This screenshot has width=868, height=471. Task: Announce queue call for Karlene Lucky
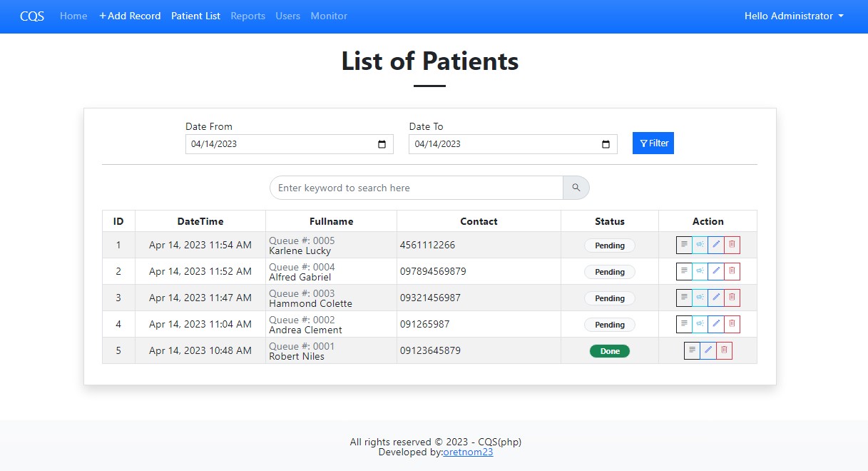[700, 245]
